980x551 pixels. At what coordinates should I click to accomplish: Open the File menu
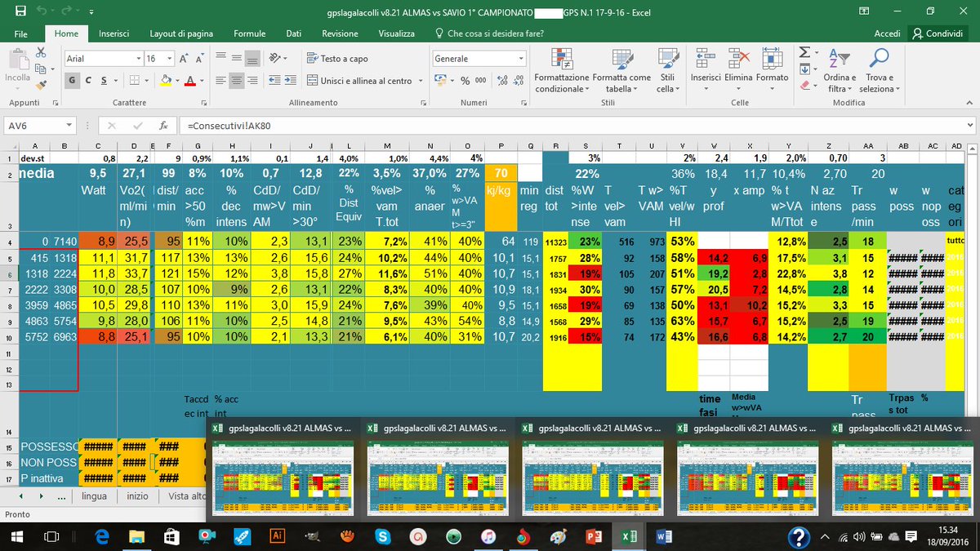click(21, 33)
